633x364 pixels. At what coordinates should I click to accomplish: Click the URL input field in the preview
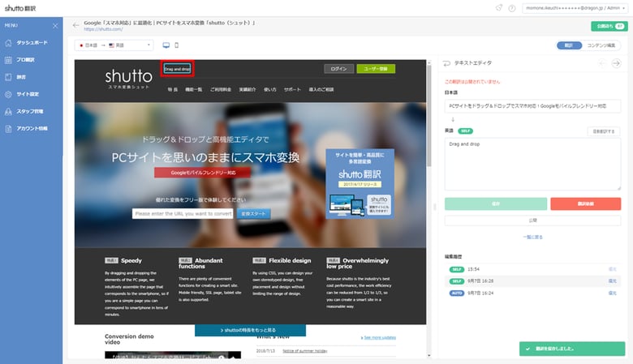[x=183, y=214]
